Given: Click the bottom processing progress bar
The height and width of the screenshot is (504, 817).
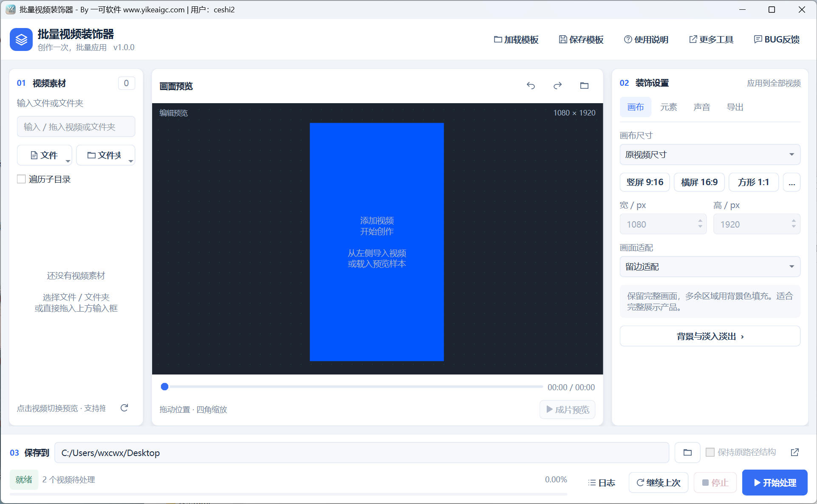Looking at the screenshot, I should 288,494.
